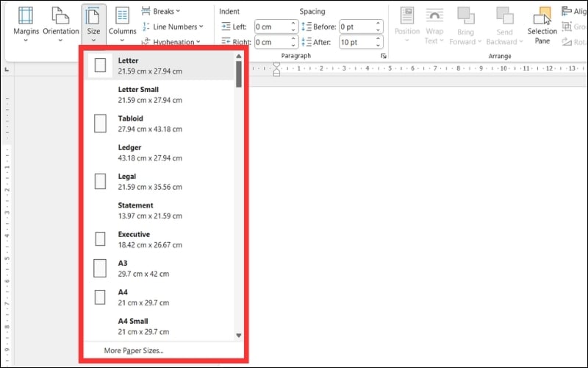Open the Selection Pane
588x368 pixels.
tap(542, 26)
